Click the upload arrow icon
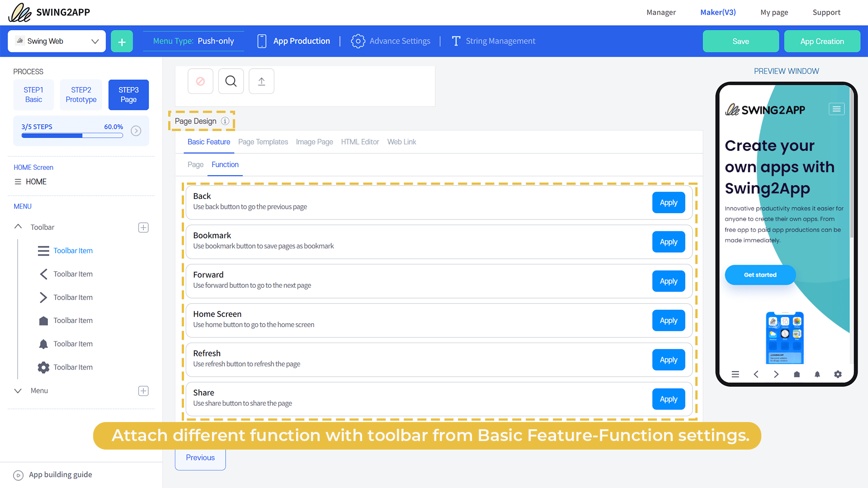The width and height of the screenshot is (868, 488). coord(261,81)
